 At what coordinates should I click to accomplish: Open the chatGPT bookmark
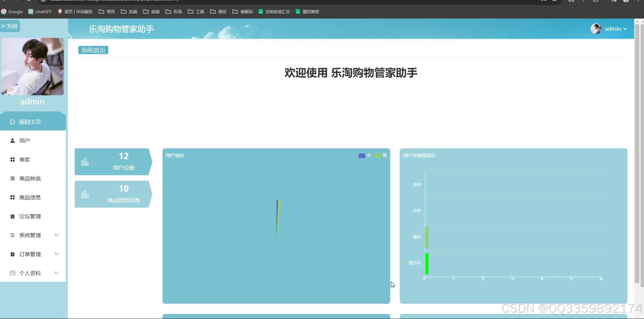coord(40,11)
